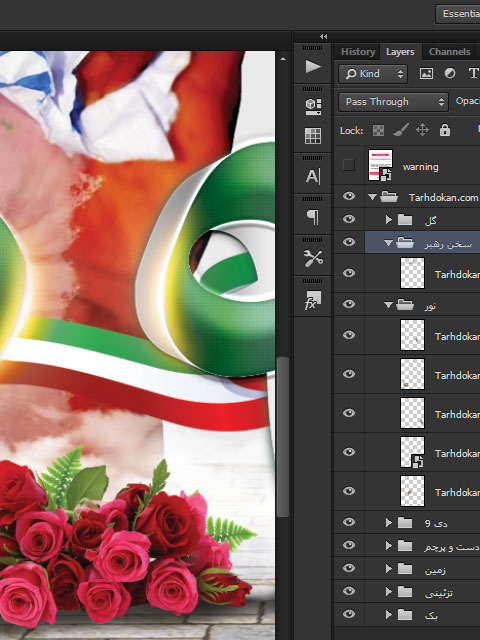Expand the بک group arrow

[389, 614]
